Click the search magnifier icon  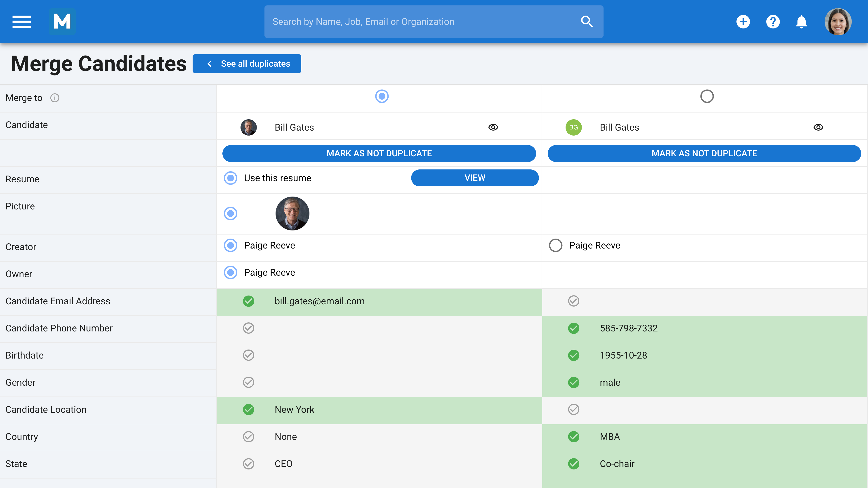pos(587,21)
